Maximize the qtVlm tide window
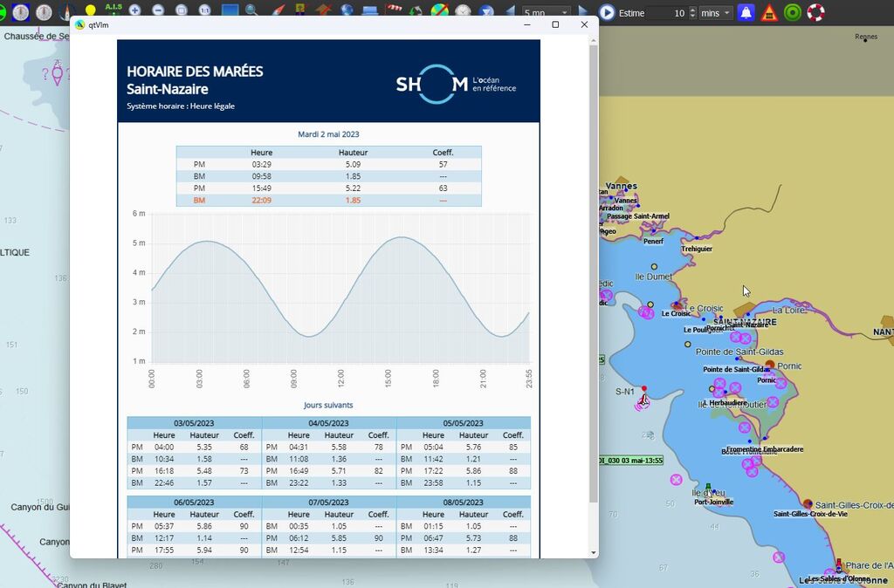 [555, 24]
